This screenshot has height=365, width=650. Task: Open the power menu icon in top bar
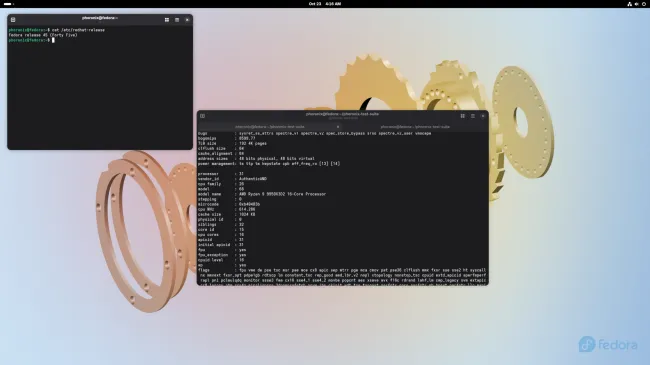pyautogui.click(x=644, y=4)
